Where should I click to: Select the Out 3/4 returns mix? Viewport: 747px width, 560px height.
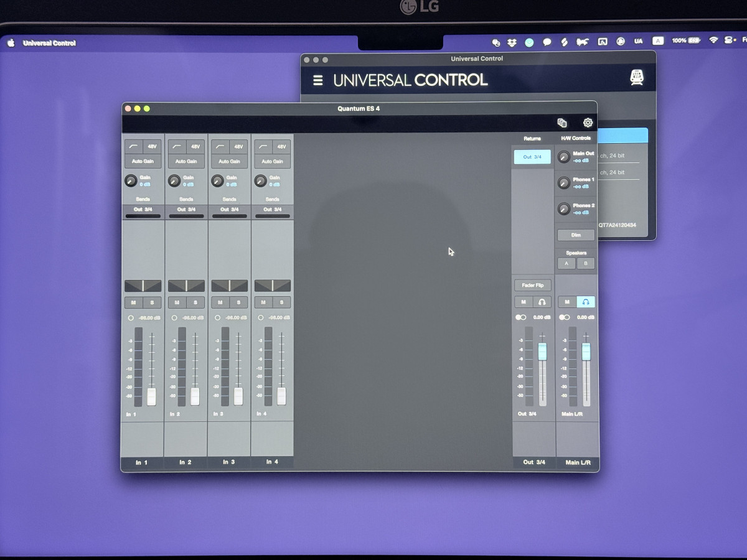pos(532,157)
